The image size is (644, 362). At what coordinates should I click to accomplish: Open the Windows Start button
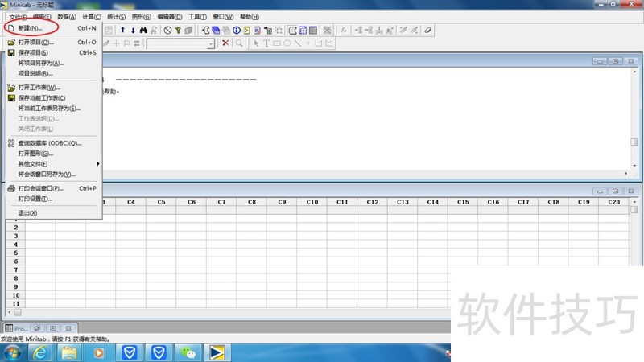point(12,352)
